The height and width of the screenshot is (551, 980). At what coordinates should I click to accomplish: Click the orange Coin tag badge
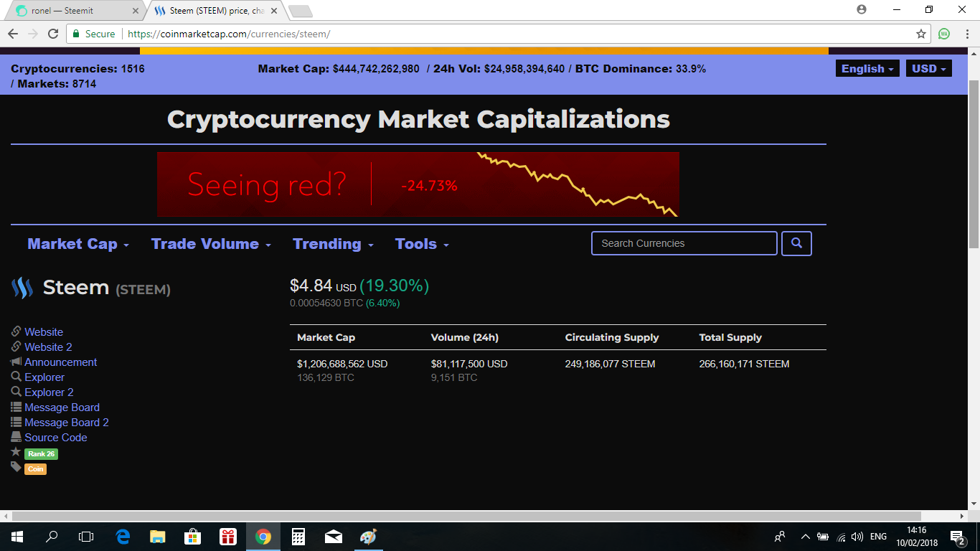(35, 469)
